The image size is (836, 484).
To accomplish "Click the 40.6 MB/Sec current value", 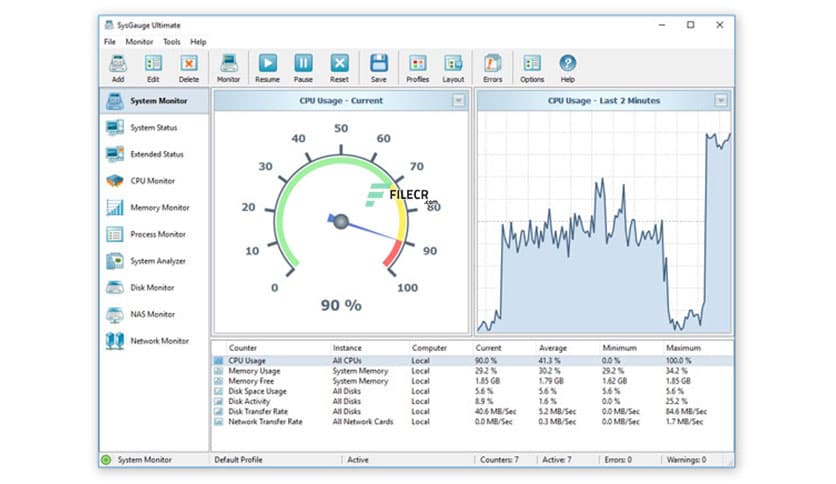I will tap(495, 412).
